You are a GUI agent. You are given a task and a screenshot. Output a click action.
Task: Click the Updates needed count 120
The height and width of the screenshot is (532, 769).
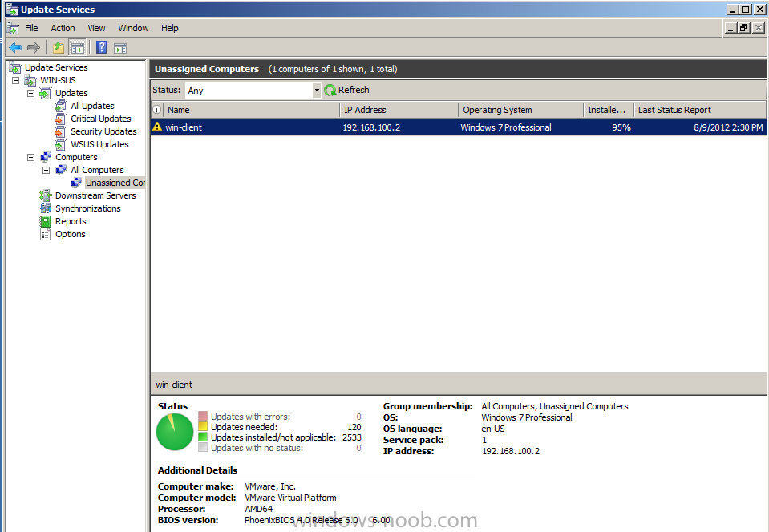click(354, 427)
